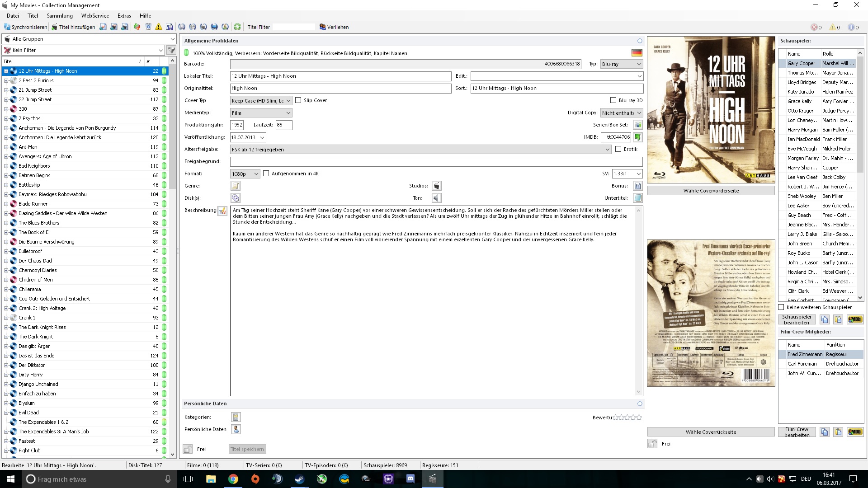Expand the Batman Begins tree node
Viewport: 868px width, 488px height.
click(6, 175)
